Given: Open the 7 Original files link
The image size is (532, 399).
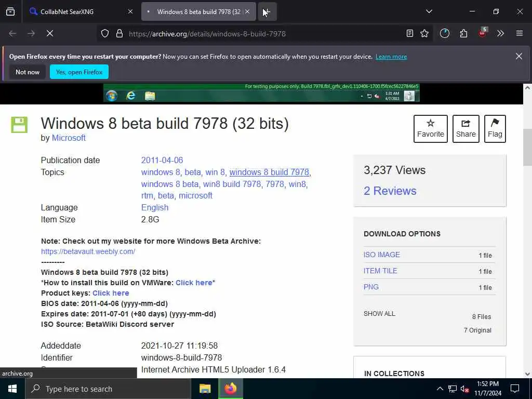Looking at the screenshot, I should tap(477, 330).
